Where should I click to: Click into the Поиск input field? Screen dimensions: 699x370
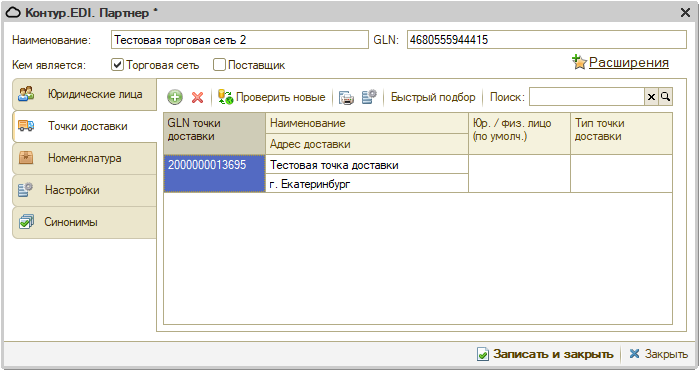pyautogui.click(x=587, y=97)
